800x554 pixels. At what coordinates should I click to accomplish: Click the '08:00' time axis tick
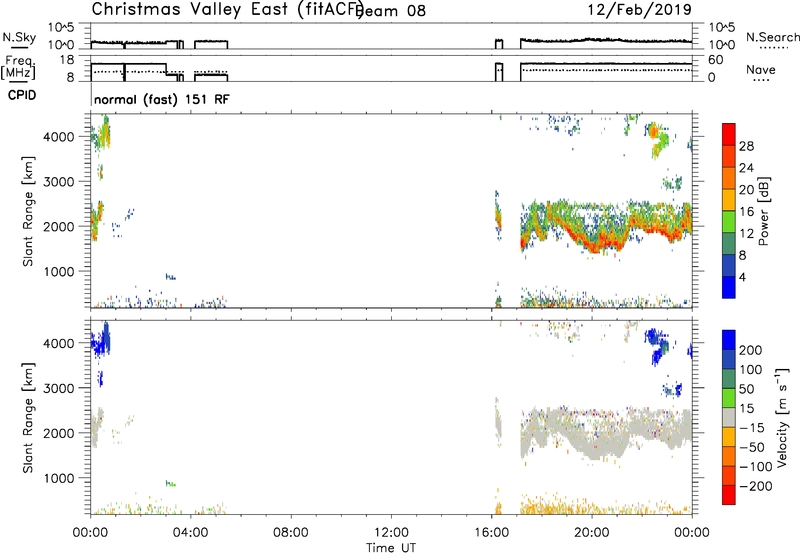(x=291, y=533)
